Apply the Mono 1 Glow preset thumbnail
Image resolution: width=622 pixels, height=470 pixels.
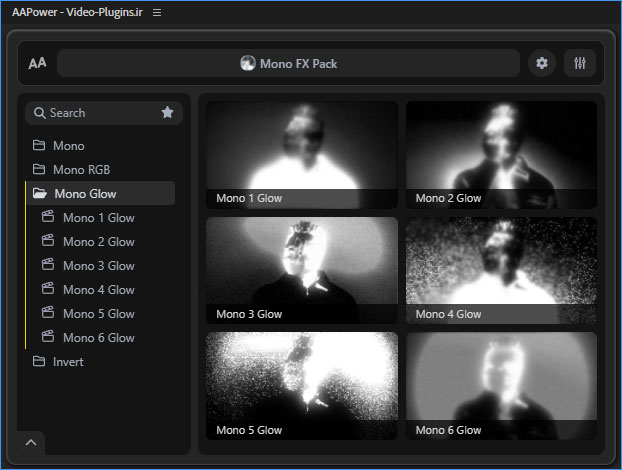[x=302, y=155]
